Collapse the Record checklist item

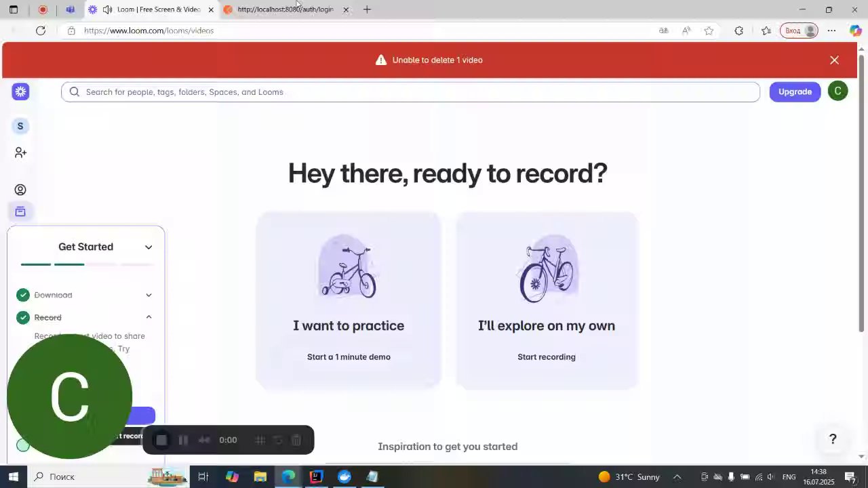[149, 317]
